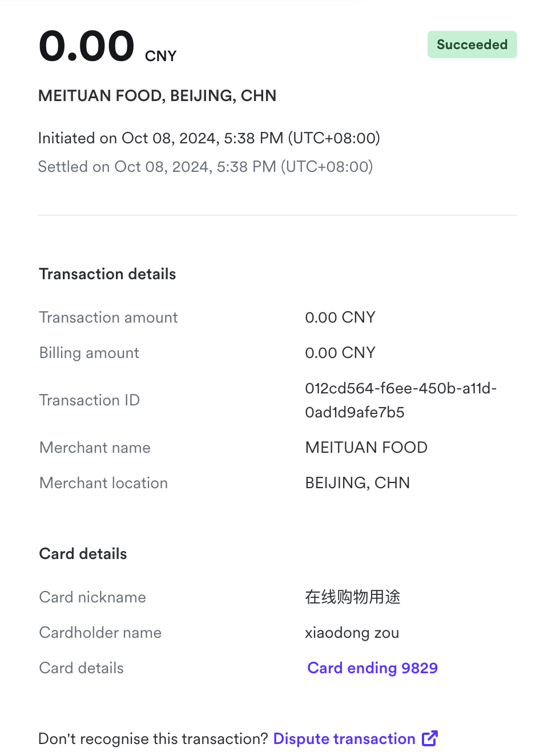Screen dimensions: 548x756
Task: Click the cardholder name xiaodong zou
Action: pyautogui.click(x=352, y=633)
